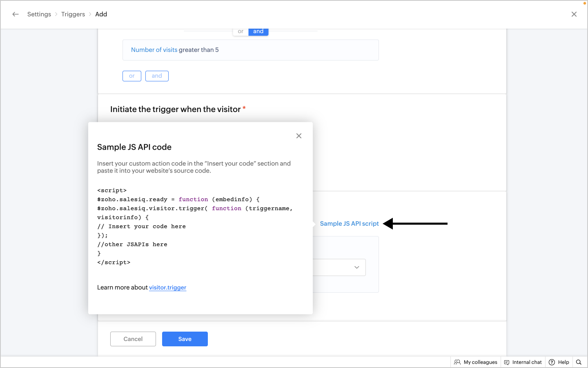Open the visitor.trigger documentation link

point(167,287)
